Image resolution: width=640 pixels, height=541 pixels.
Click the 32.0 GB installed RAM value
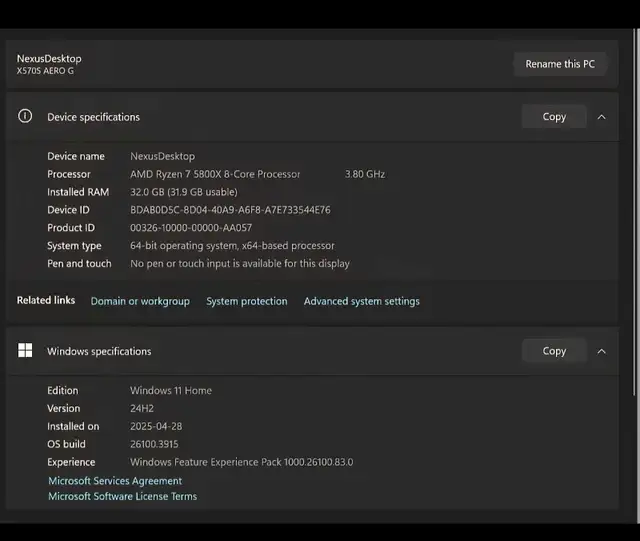184,192
